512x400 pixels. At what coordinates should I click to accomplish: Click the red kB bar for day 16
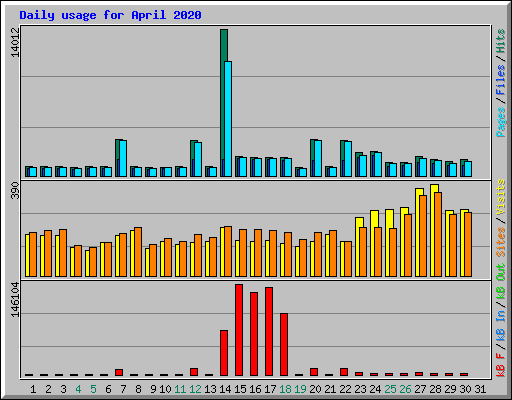[x=254, y=334]
